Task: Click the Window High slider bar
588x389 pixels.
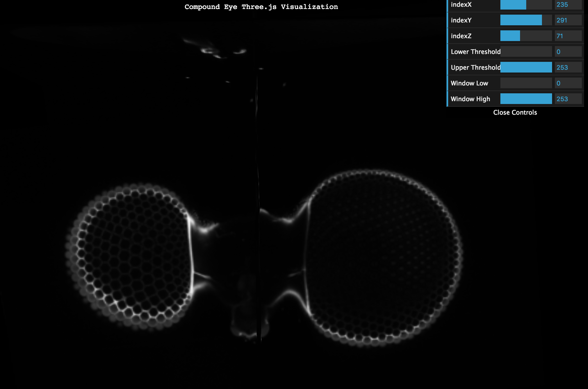Action: coord(526,99)
